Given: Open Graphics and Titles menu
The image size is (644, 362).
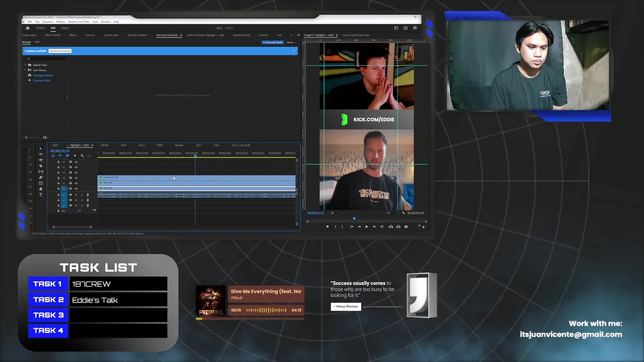Looking at the screenshot, I should [x=79, y=22].
